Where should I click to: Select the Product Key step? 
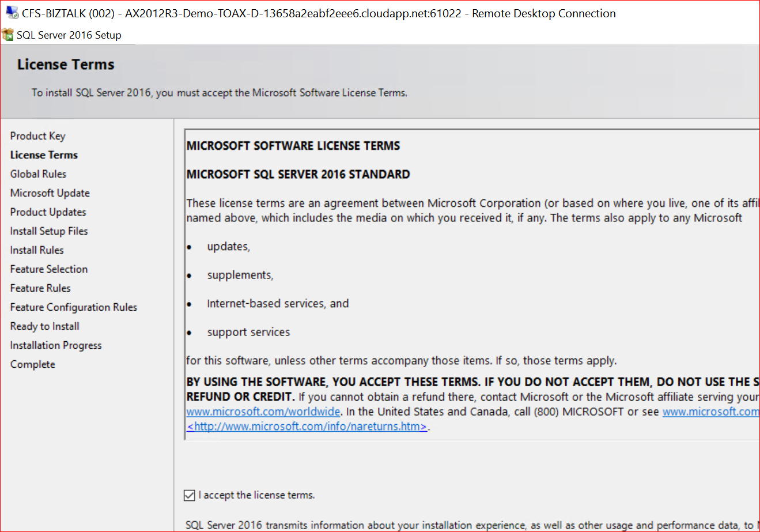(37, 136)
